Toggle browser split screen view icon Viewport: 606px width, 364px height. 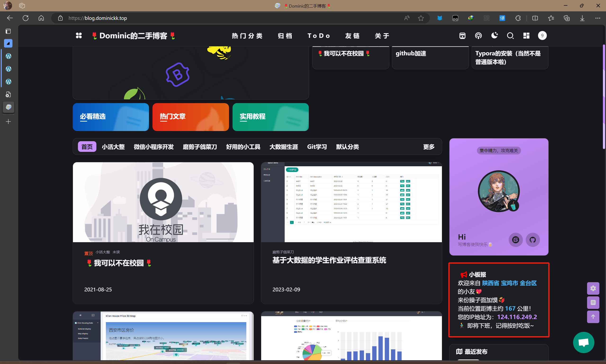click(x=535, y=18)
